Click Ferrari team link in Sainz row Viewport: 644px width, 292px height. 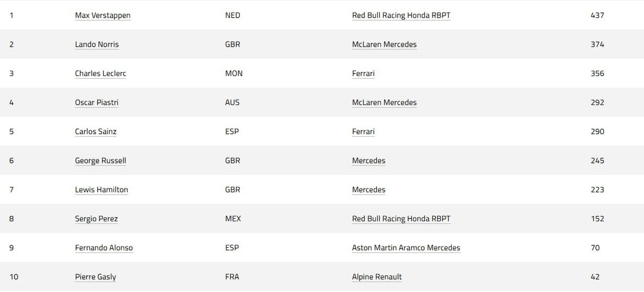pyautogui.click(x=363, y=131)
